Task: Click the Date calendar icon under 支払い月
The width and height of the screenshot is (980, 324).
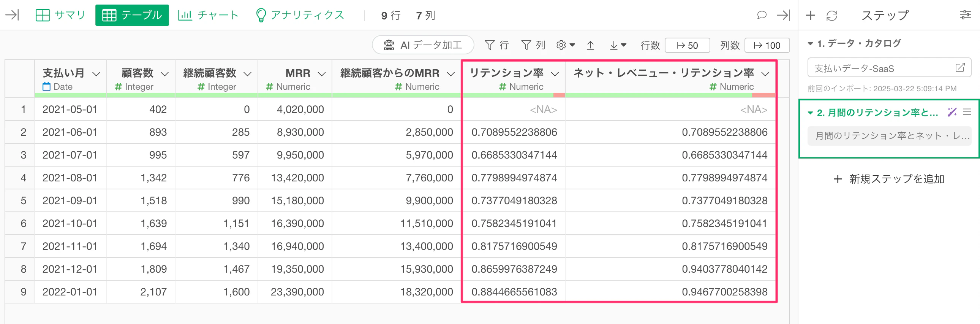Action: point(46,86)
